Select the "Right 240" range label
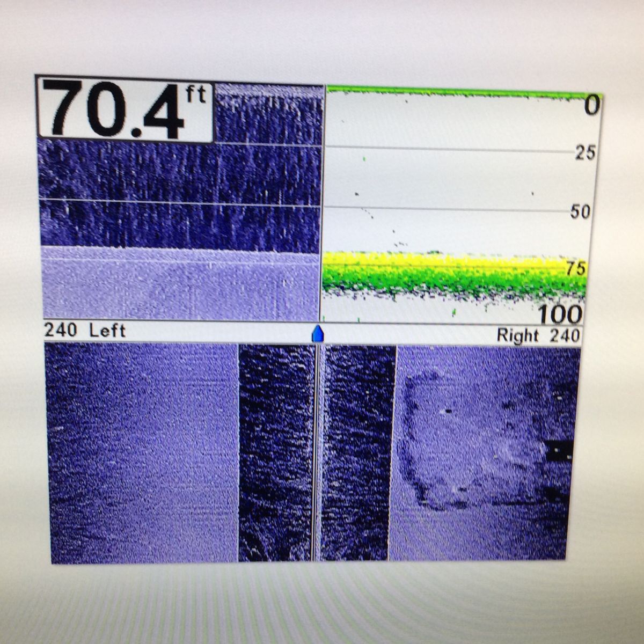Image resolution: width=644 pixels, height=644 pixels. 538,336
